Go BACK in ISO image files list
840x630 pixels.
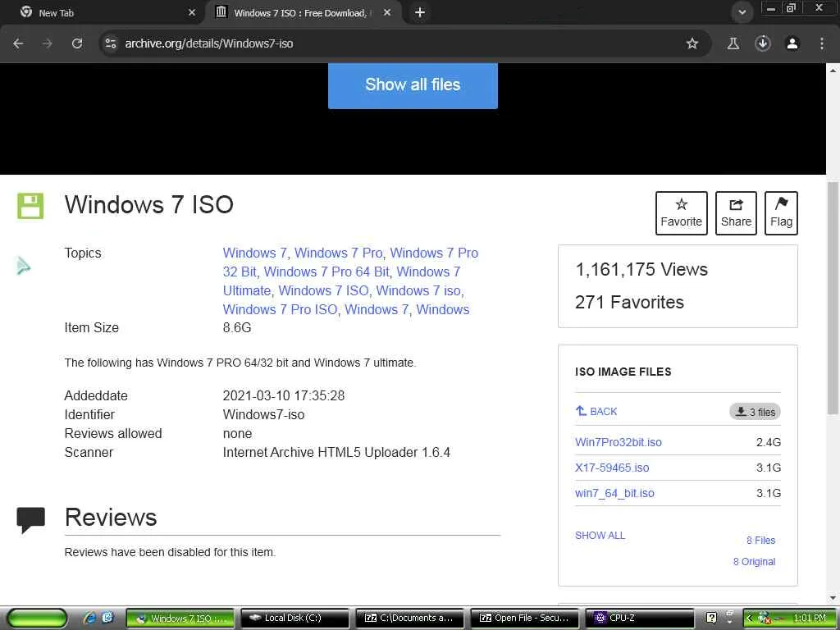click(596, 412)
